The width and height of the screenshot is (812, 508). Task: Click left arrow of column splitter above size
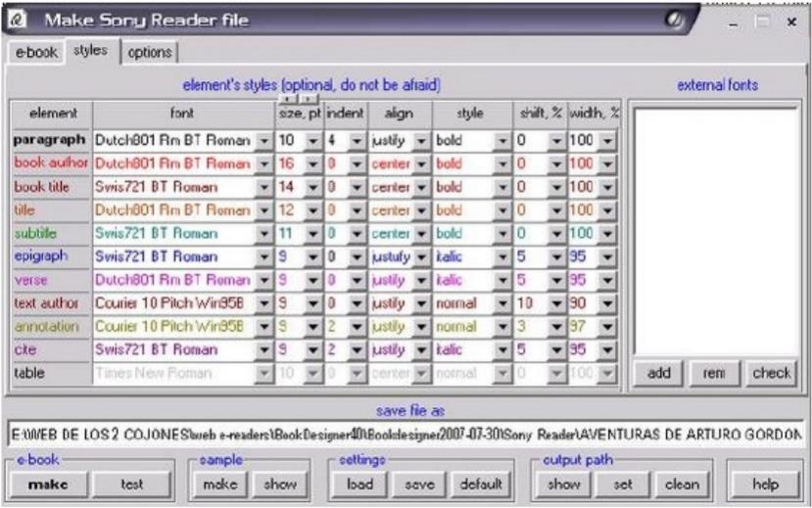pyautogui.click(x=288, y=98)
